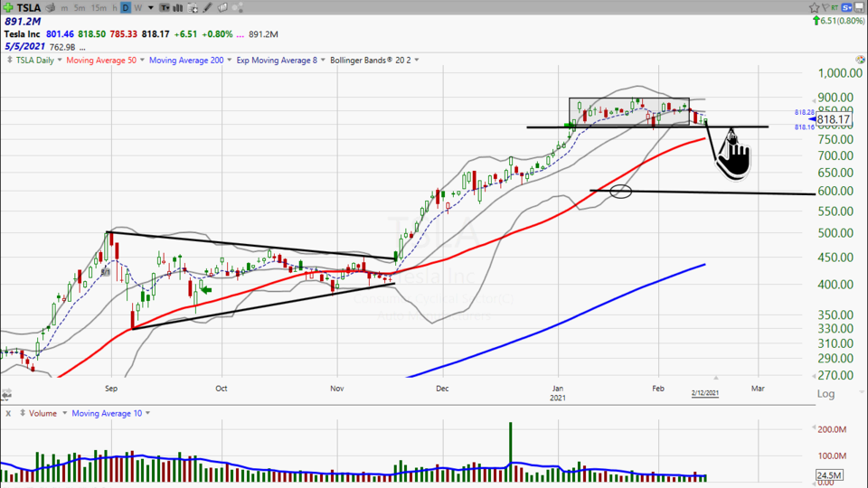Click the open price 801.46
This screenshot has width=868, height=488.
(x=60, y=33)
